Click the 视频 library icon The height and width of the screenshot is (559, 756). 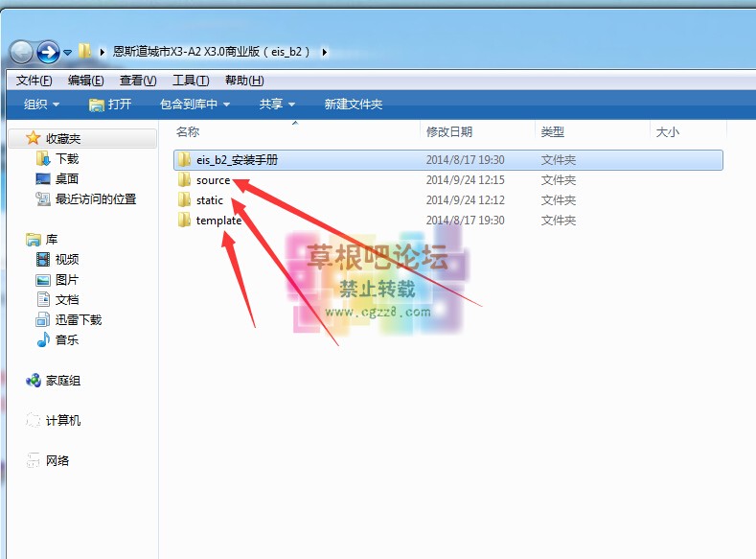pyautogui.click(x=43, y=260)
